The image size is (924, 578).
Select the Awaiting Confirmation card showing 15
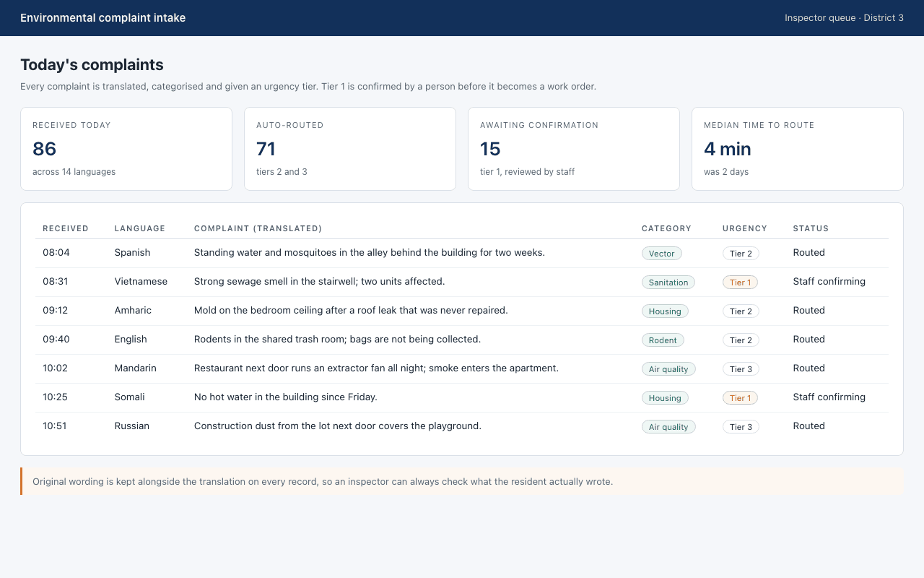point(574,149)
